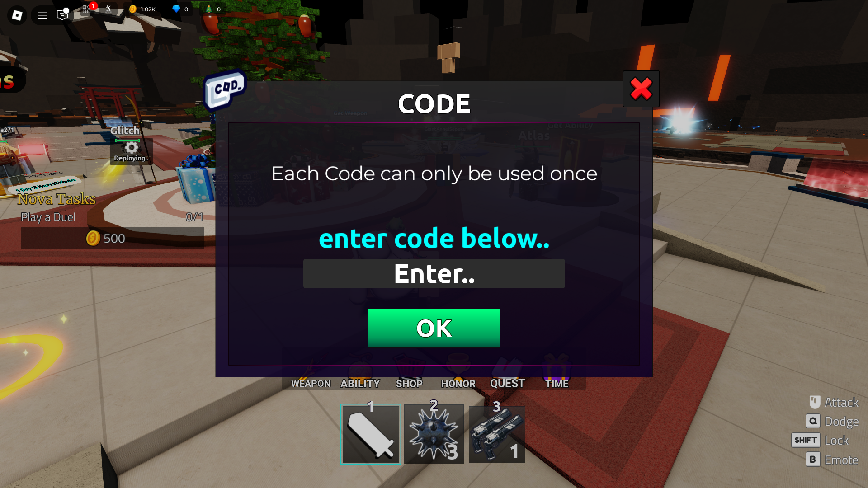Open the QUEST tab

click(507, 383)
